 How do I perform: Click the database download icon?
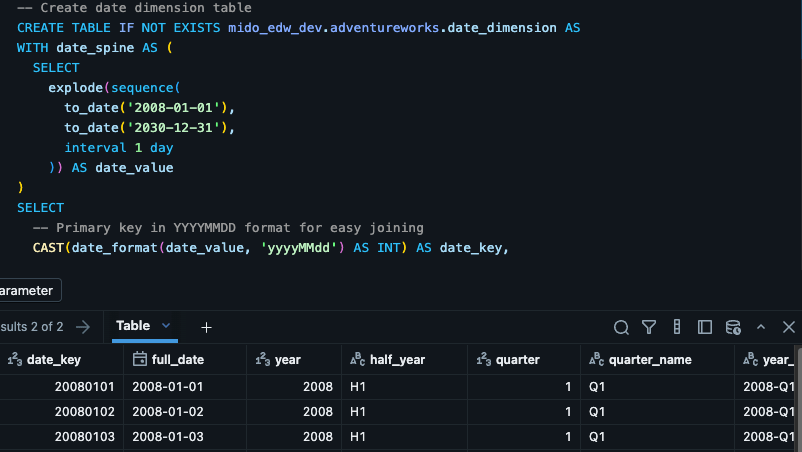click(733, 327)
